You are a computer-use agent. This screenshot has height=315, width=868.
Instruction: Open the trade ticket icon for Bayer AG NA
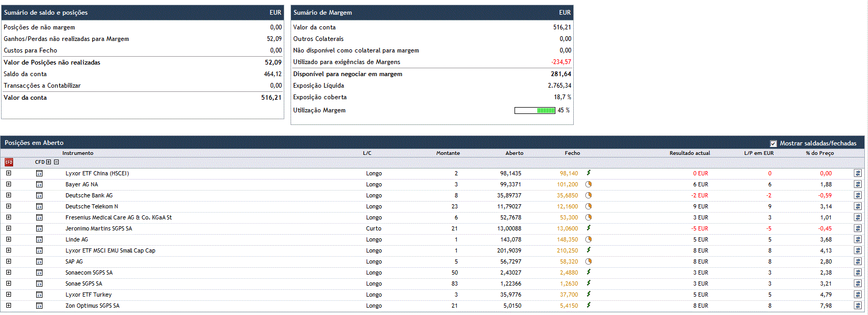[x=39, y=184]
